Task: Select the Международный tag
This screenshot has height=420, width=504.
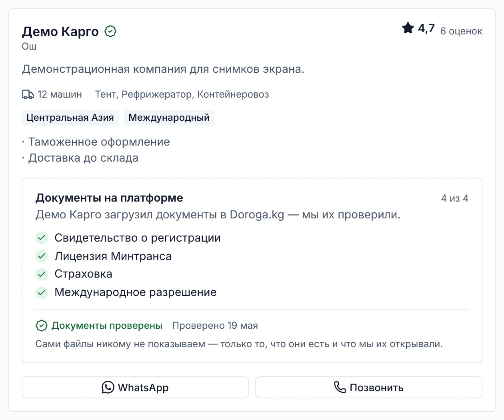Action: pos(169,118)
